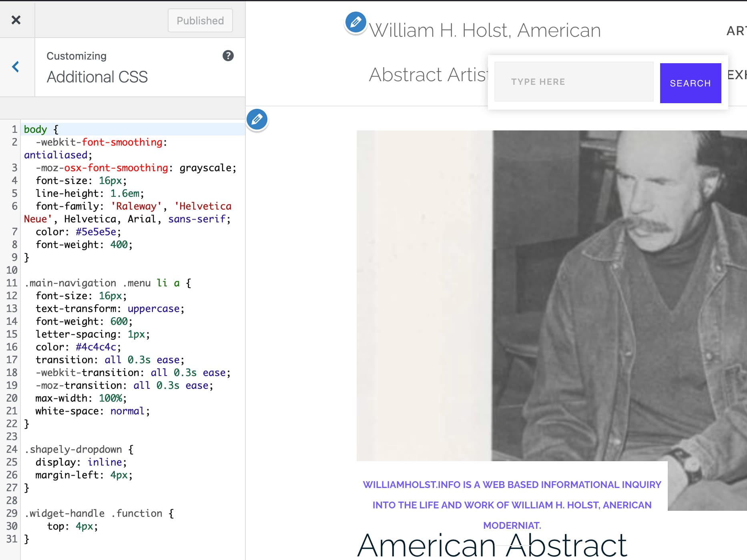
Task: Click the Abstract Artist tagline text
Action: 428,75
